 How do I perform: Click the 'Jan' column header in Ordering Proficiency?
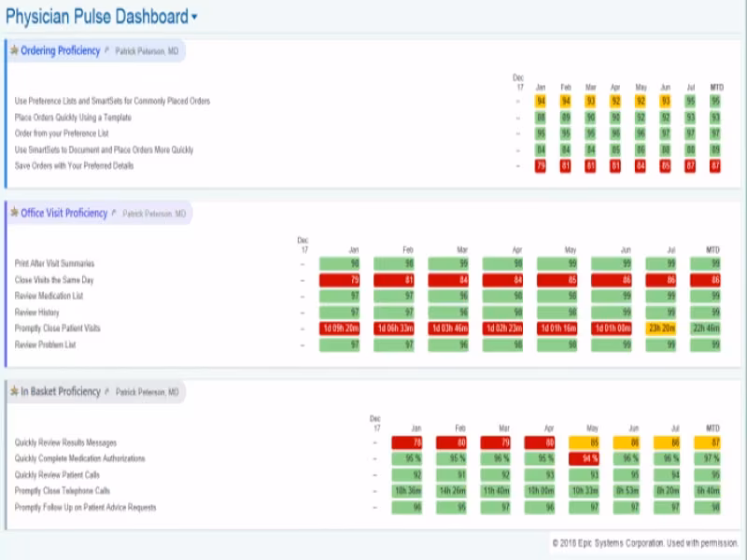(x=541, y=87)
